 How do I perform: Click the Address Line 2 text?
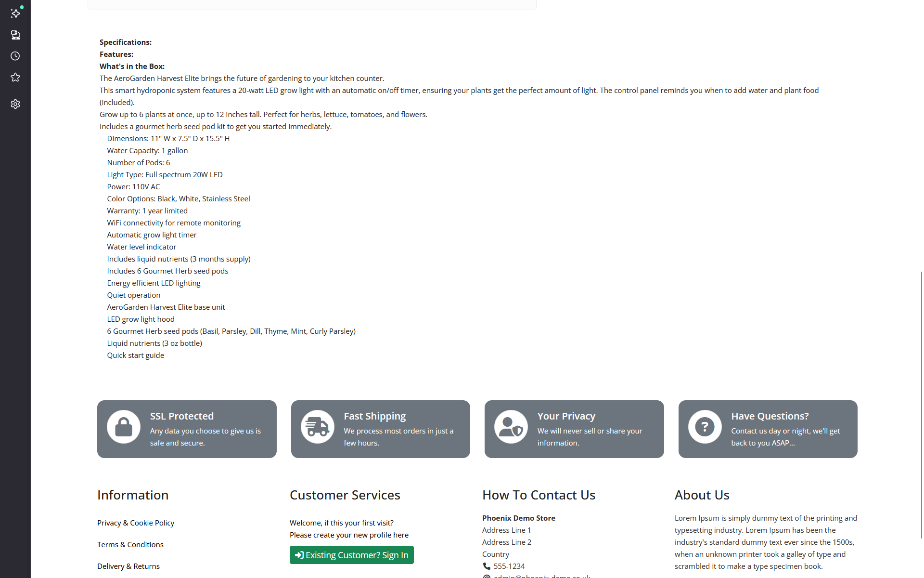click(x=507, y=542)
